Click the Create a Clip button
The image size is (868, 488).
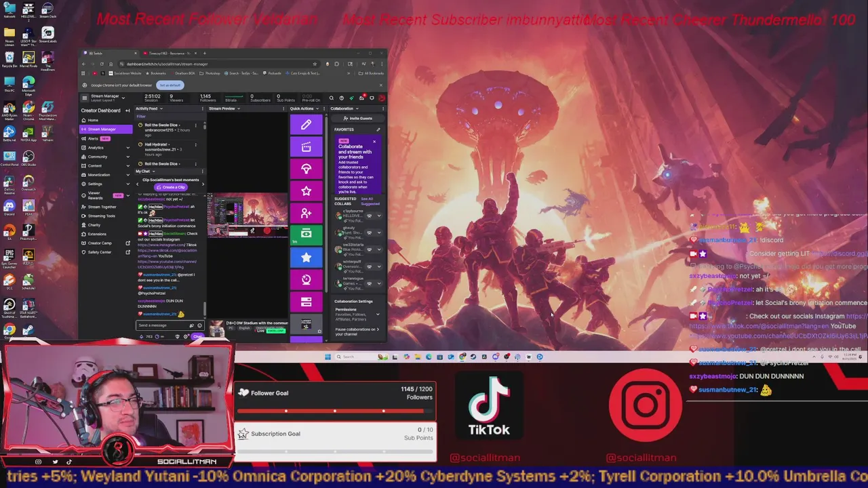(x=171, y=187)
